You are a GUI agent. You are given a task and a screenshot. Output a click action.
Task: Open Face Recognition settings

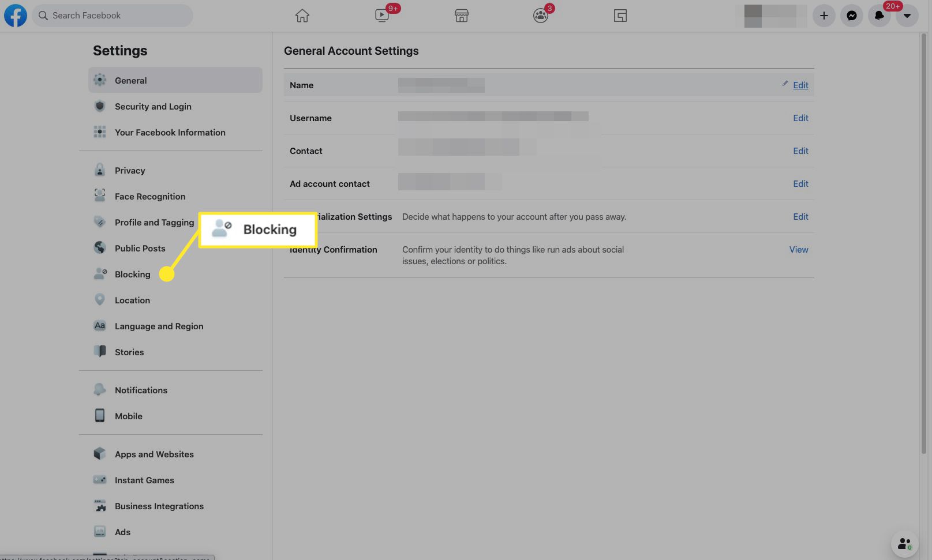tap(175, 196)
